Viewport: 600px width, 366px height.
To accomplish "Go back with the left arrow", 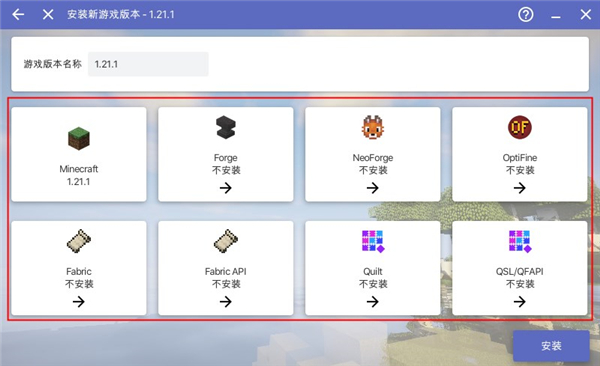I will click(18, 15).
